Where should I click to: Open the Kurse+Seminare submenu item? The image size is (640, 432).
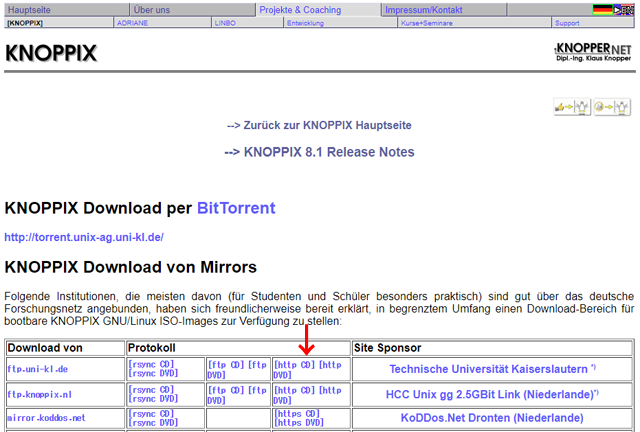(427, 23)
